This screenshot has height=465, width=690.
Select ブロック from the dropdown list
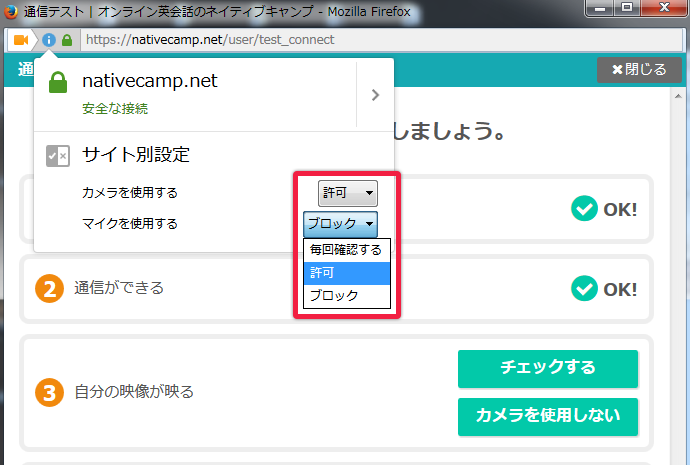(x=345, y=296)
